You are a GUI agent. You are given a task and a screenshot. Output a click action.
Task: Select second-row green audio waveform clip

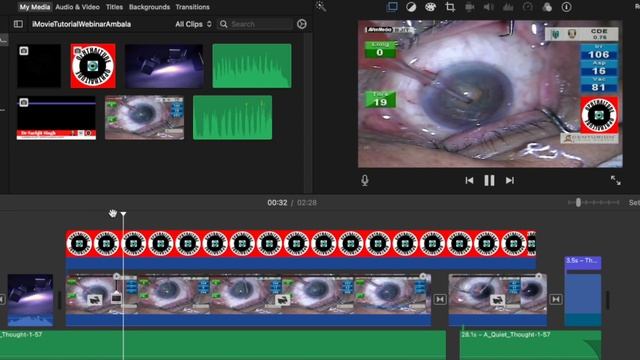click(232, 118)
